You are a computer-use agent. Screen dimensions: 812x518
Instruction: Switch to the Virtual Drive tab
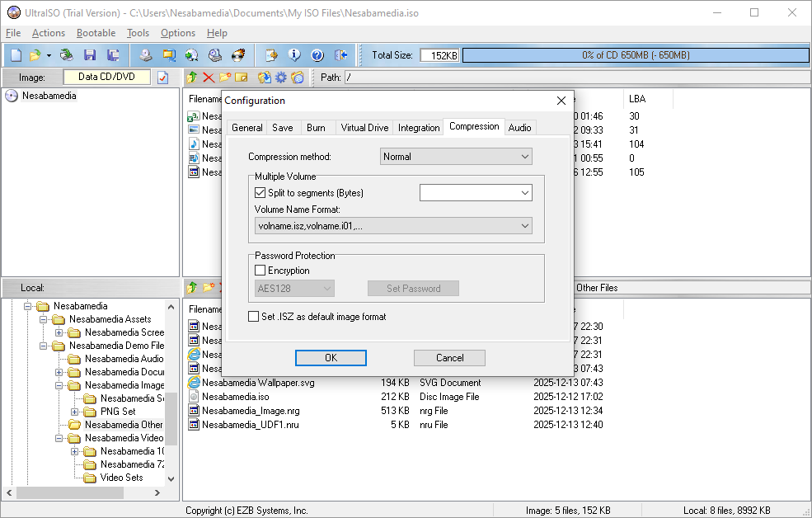tap(364, 128)
